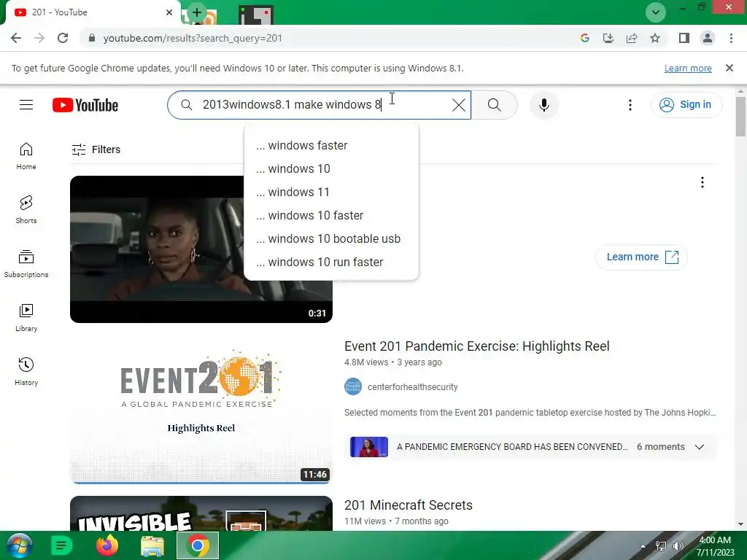747x560 pixels.
Task: Open green notes app in taskbar
Action: pyautogui.click(x=61, y=545)
